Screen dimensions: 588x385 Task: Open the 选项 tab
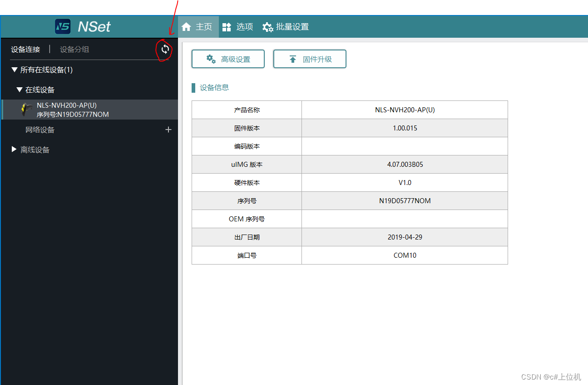(237, 27)
